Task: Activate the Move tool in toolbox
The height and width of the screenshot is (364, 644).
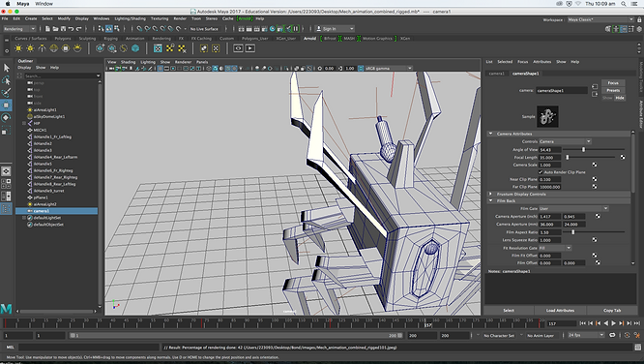Action: point(6,106)
